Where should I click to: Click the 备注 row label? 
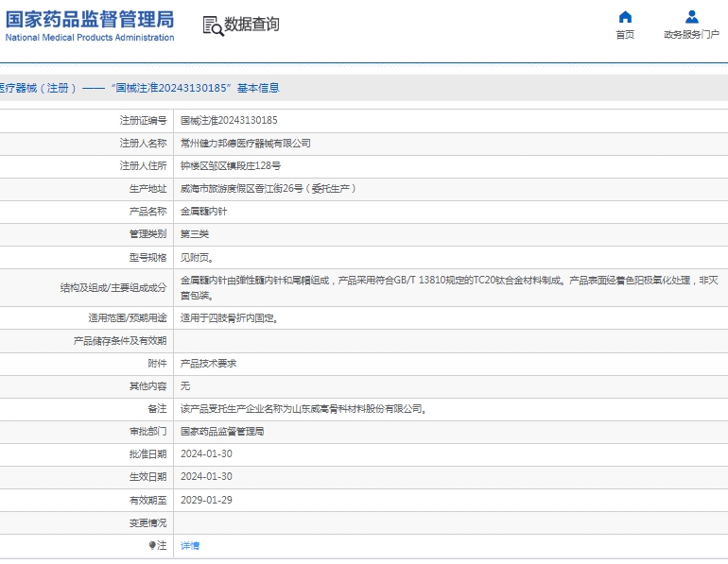point(157,409)
